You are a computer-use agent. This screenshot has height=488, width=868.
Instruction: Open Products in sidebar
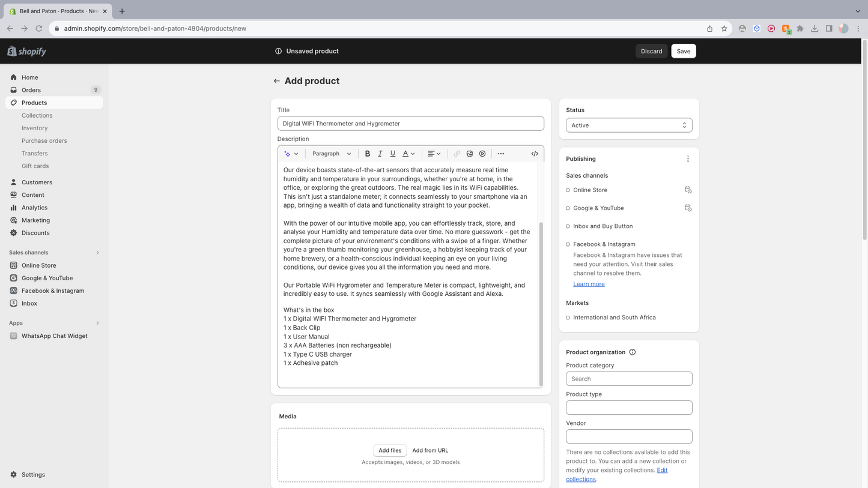(x=54, y=103)
